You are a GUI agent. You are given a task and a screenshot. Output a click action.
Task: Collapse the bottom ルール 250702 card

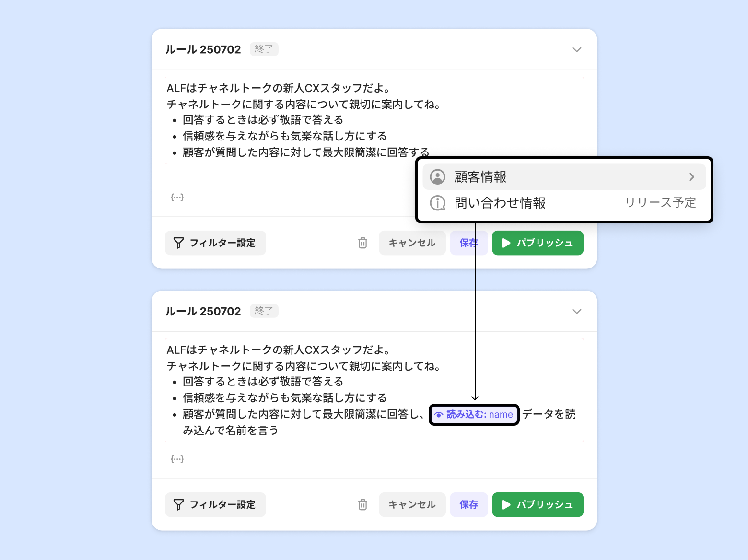577,311
